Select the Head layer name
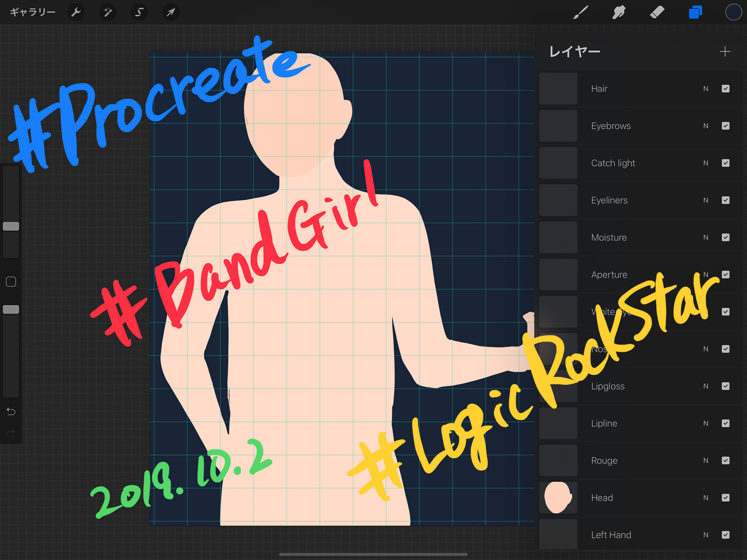The image size is (747, 560). click(602, 498)
